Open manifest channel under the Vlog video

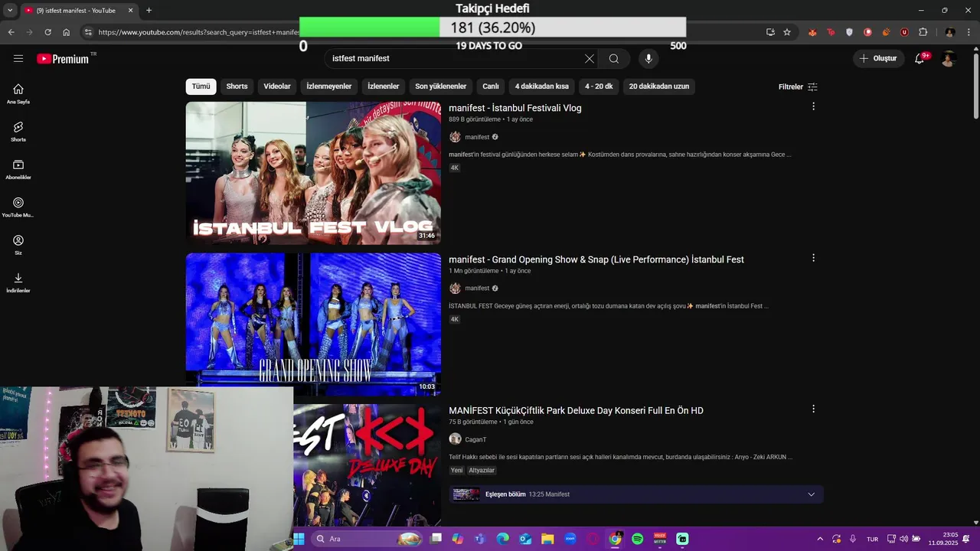tap(477, 137)
